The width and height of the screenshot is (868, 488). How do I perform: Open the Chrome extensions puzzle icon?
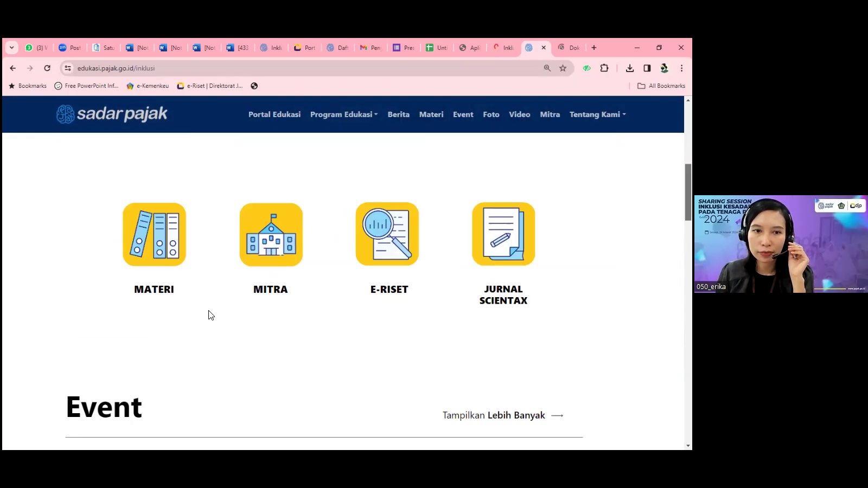pos(604,68)
